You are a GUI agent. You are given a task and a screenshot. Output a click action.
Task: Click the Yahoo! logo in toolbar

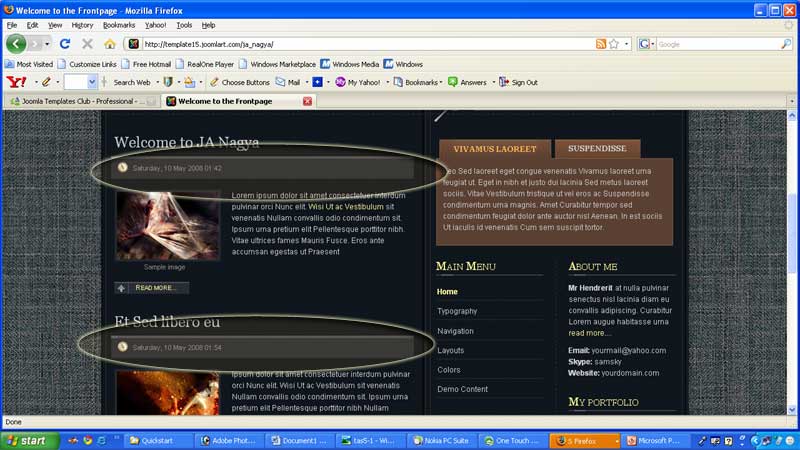point(16,82)
